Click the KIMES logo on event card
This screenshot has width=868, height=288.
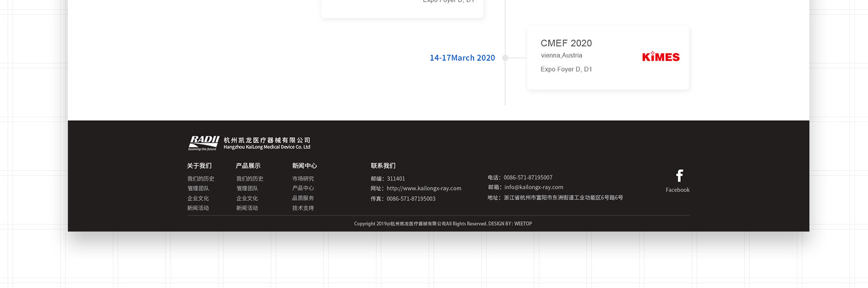click(660, 57)
